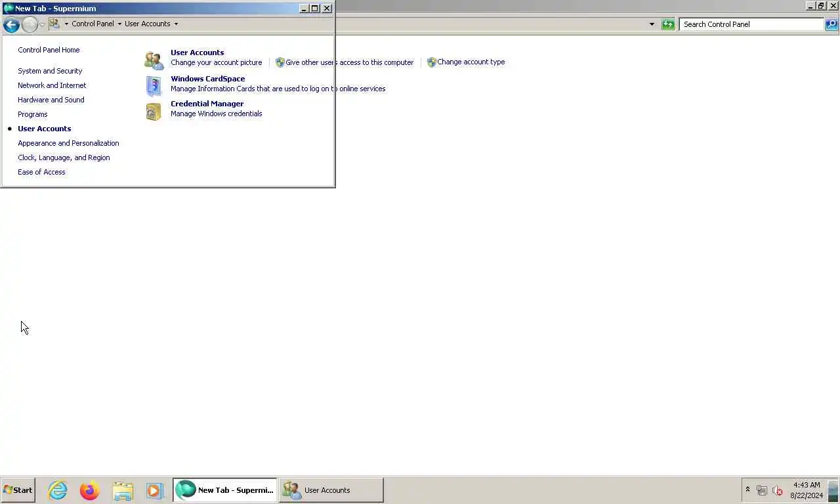Image resolution: width=840 pixels, height=504 pixels.
Task: Click the Show desktop strip
Action: 833,490
